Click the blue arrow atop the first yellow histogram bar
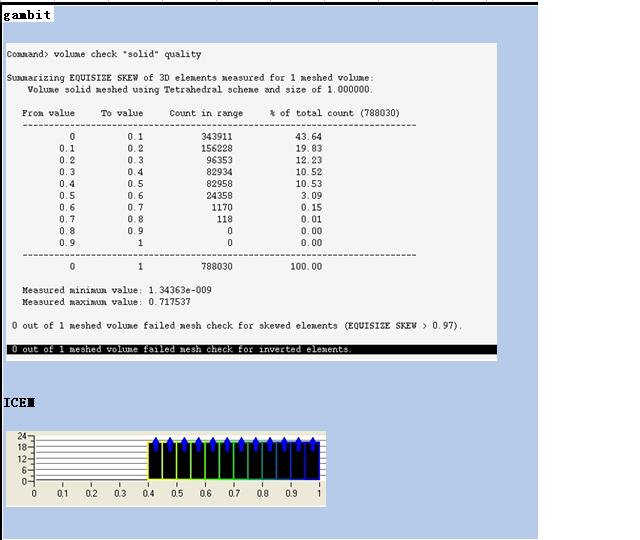This screenshot has width=640, height=540. (155, 442)
